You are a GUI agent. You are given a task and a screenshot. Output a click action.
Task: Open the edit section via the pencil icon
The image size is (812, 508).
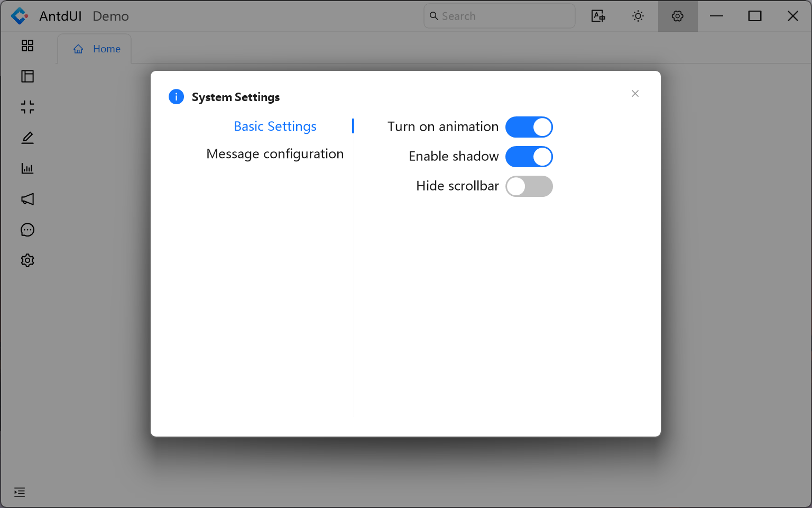coord(27,138)
